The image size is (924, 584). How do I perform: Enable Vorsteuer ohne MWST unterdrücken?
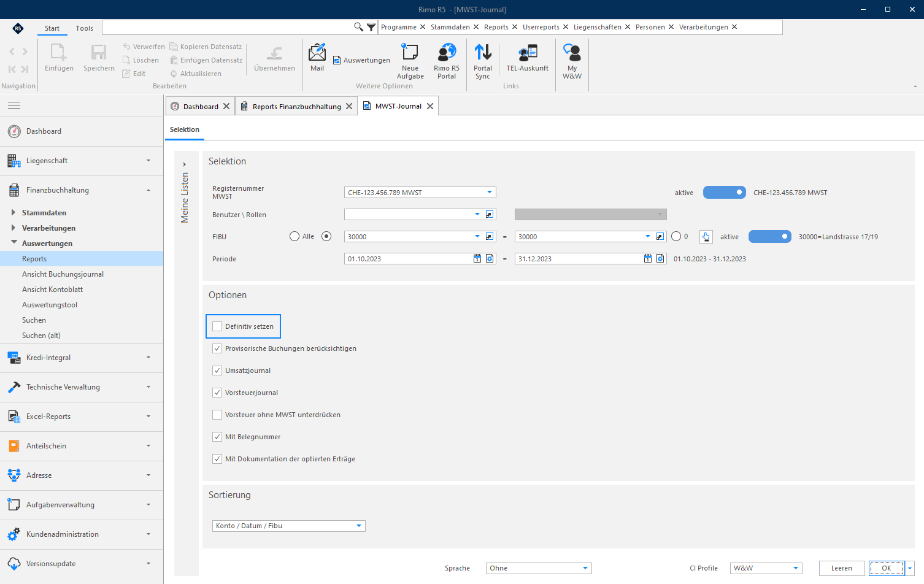click(x=217, y=415)
